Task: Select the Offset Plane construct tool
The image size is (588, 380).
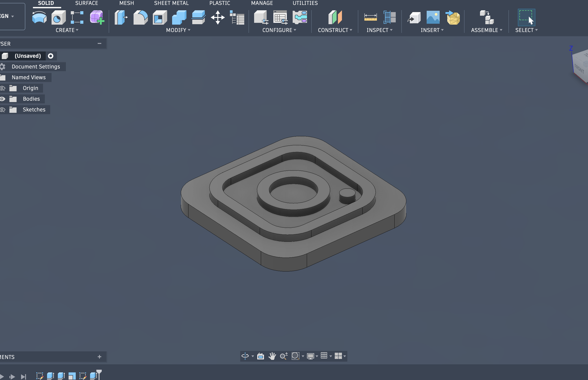Action: [335, 17]
